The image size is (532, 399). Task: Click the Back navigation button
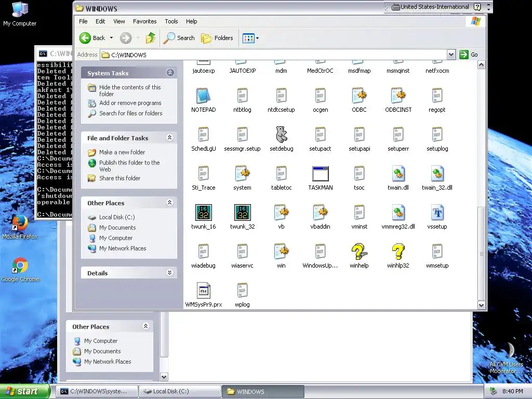(92, 38)
